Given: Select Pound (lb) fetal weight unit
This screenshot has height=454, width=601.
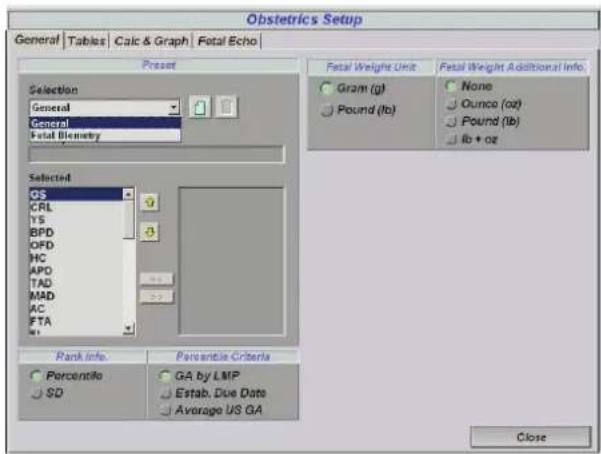Looking at the screenshot, I should 327,110.
